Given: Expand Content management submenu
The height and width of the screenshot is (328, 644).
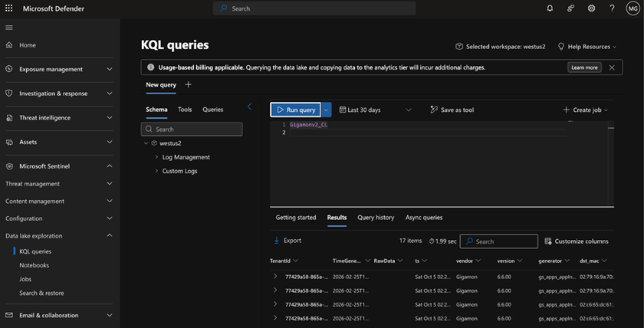Looking at the screenshot, I should [109, 201].
